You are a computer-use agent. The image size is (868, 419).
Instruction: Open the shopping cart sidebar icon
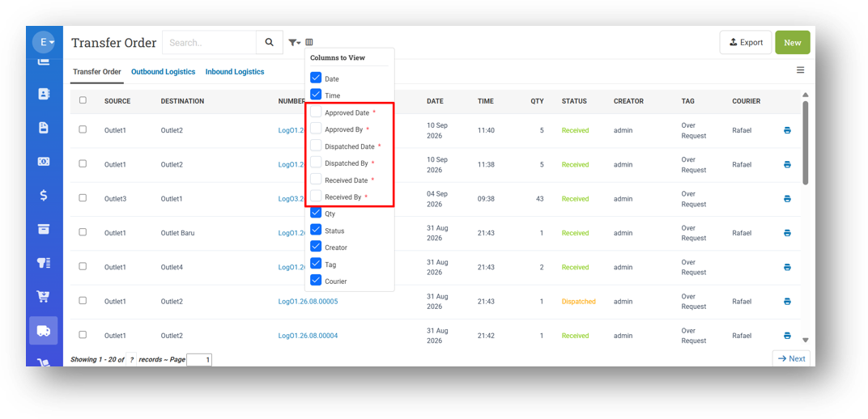(x=44, y=296)
